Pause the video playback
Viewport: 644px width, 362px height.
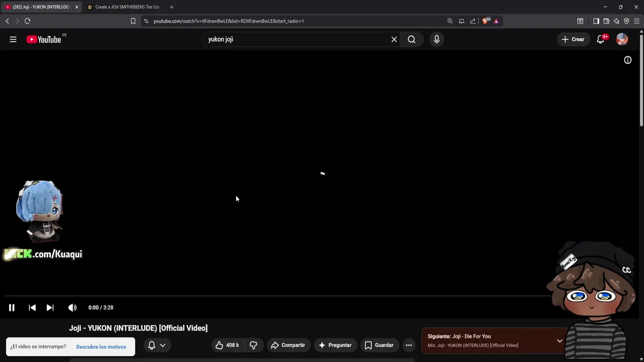(x=12, y=308)
